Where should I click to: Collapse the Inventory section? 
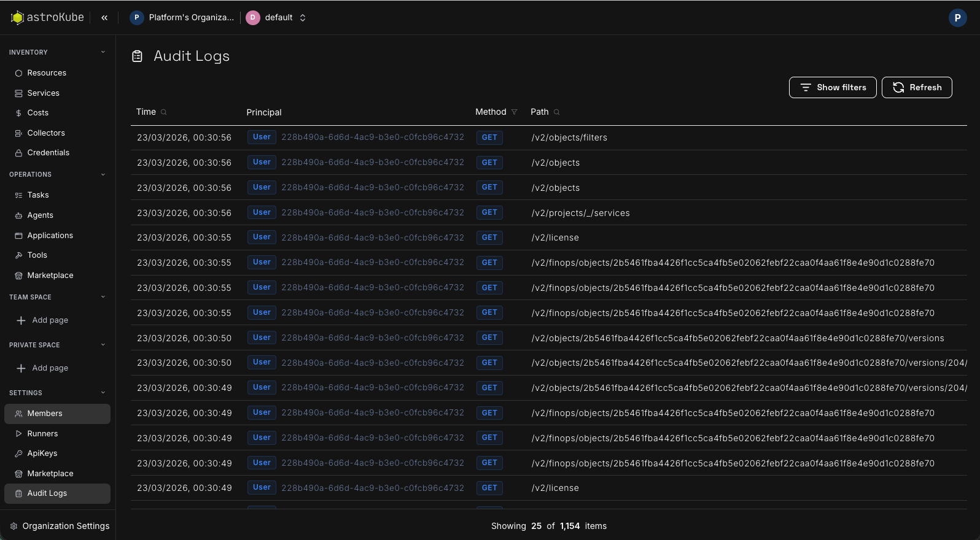103,52
